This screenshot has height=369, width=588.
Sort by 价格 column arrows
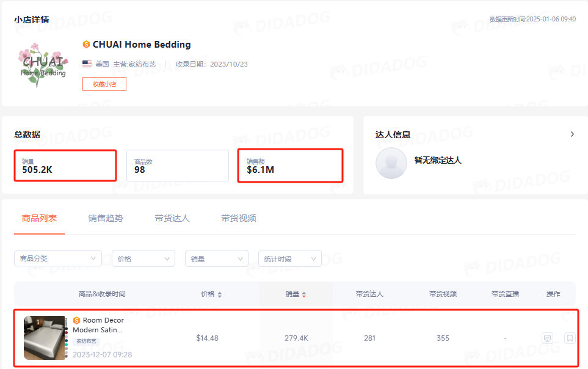coord(220,294)
